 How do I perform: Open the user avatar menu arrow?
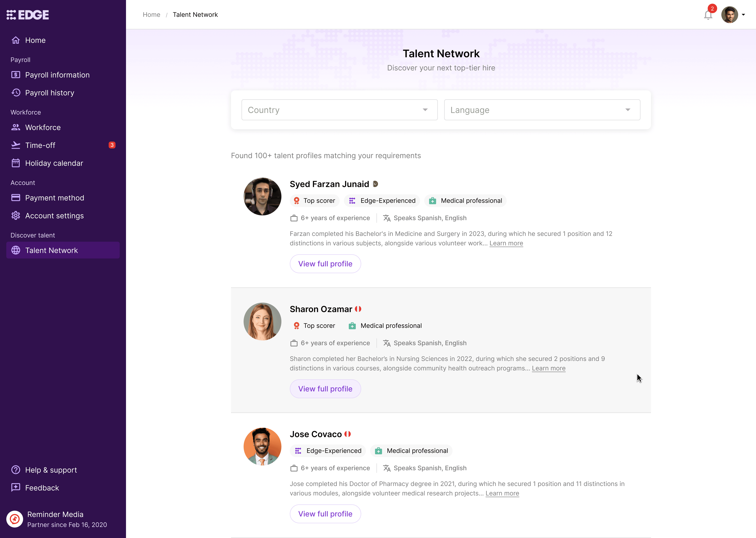[x=743, y=15]
